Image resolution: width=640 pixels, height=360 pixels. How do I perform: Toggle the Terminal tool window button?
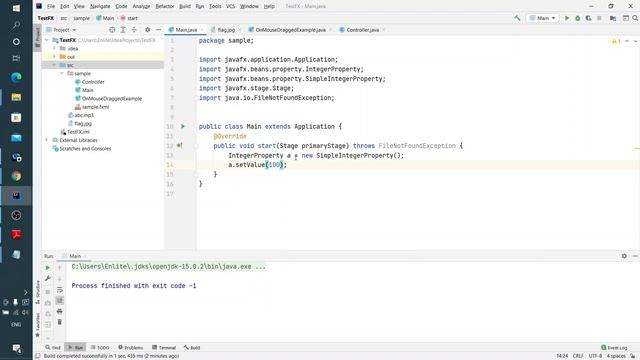[x=164, y=348]
